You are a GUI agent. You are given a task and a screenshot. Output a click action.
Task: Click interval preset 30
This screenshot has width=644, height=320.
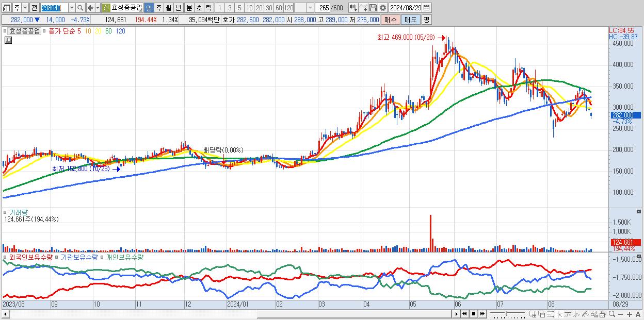click(x=269, y=8)
